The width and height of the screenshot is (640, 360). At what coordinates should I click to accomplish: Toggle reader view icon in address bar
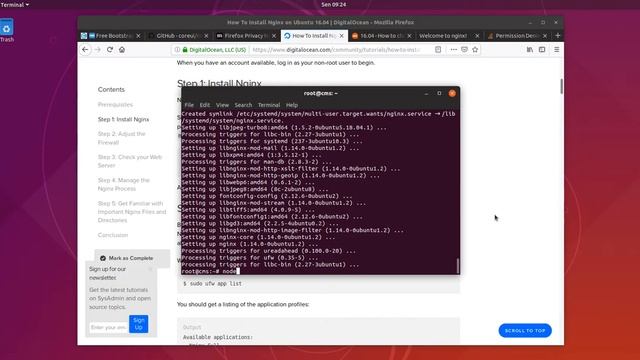438,49
